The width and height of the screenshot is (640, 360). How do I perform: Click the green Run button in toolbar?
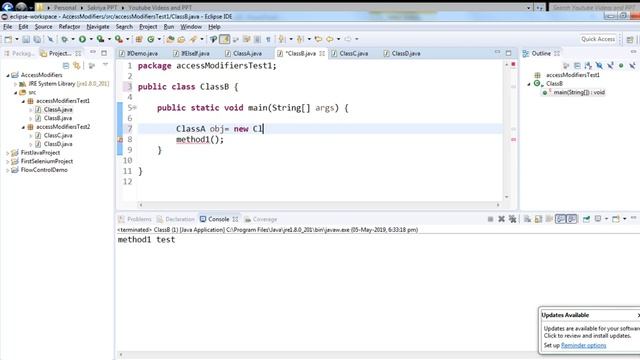point(82,39)
